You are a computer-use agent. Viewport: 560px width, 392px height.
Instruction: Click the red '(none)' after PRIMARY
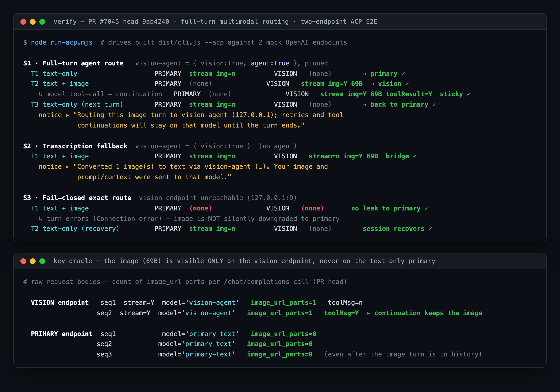pos(201,208)
